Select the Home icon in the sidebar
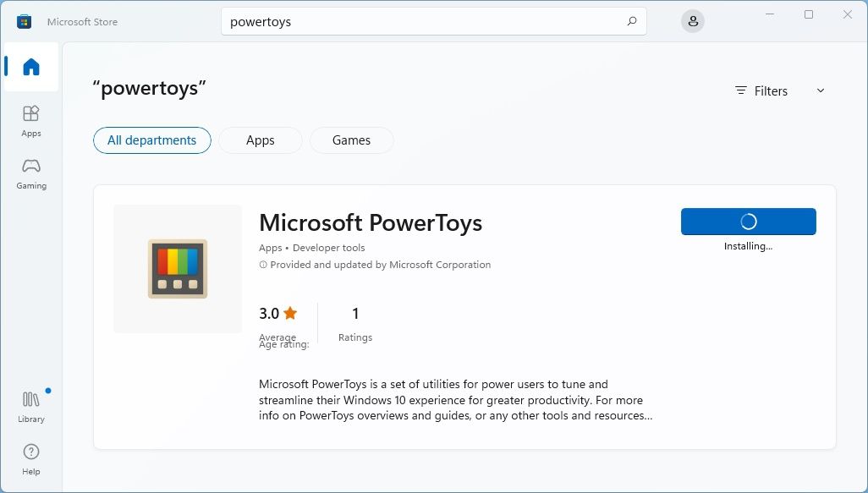Image resolution: width=868 pixels, height=493 pixels. click(30, 68)
